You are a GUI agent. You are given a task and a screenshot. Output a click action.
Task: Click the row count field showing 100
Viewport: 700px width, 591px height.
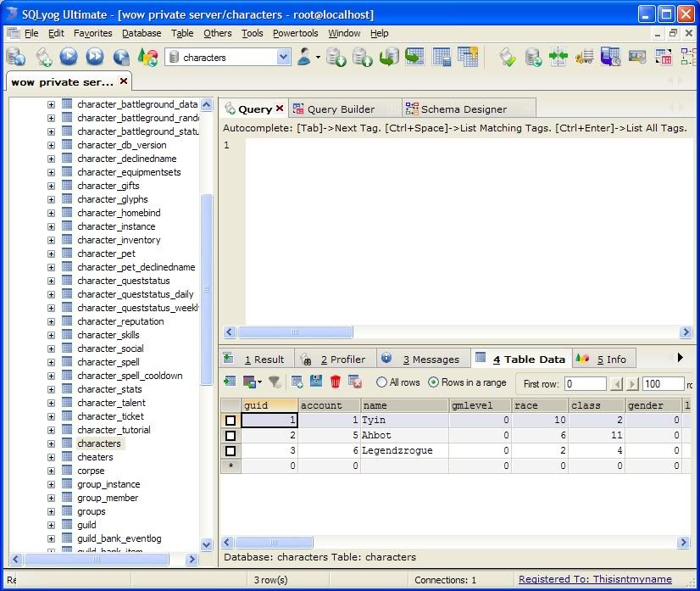(663, 384)
